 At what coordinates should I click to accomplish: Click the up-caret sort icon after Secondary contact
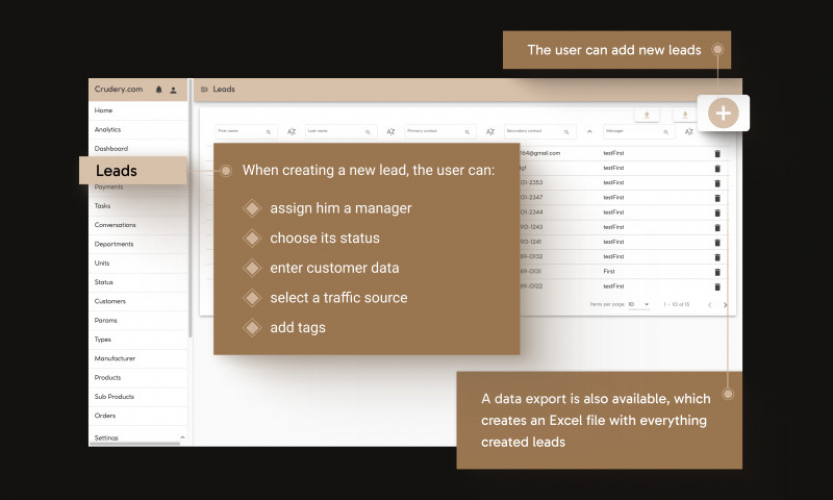point(590,131)
